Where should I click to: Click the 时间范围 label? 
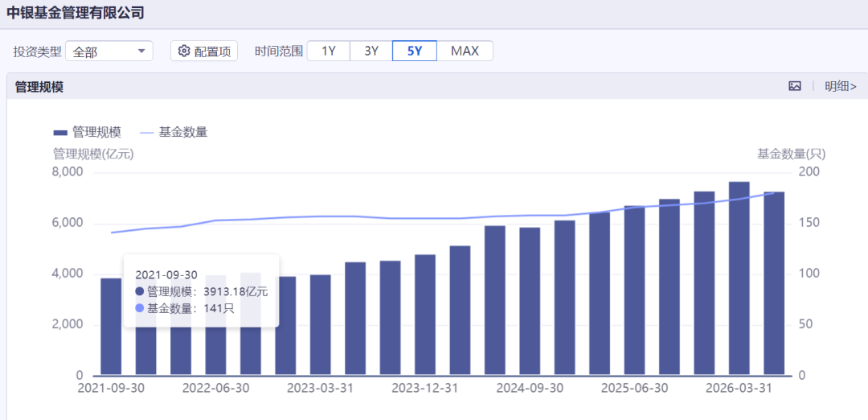coord(278,51)
